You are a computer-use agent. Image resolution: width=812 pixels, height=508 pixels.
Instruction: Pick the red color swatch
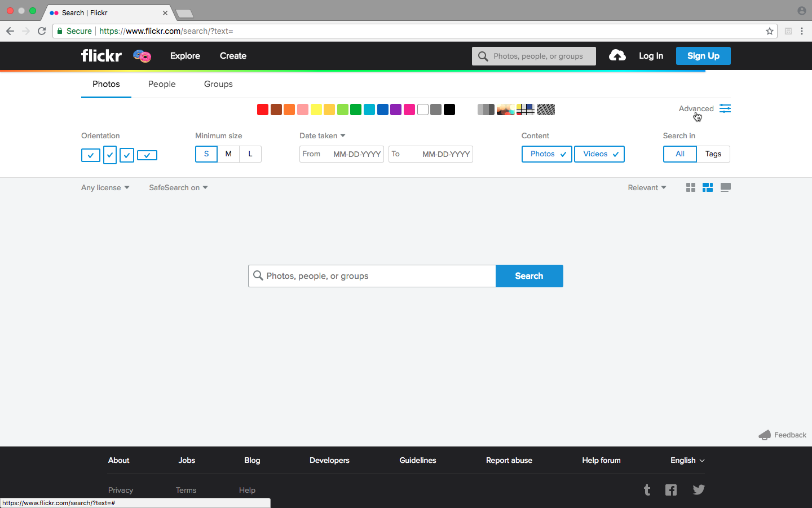(263, 110)
